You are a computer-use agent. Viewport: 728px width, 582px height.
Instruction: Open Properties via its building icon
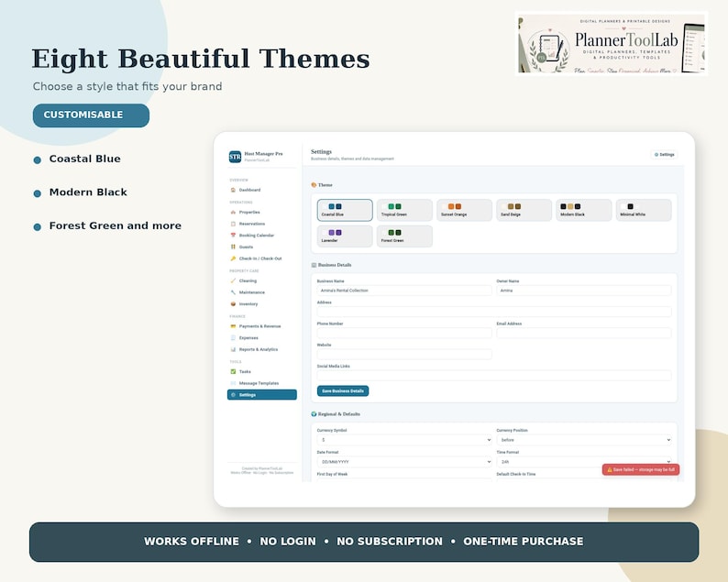pos(233,212)
